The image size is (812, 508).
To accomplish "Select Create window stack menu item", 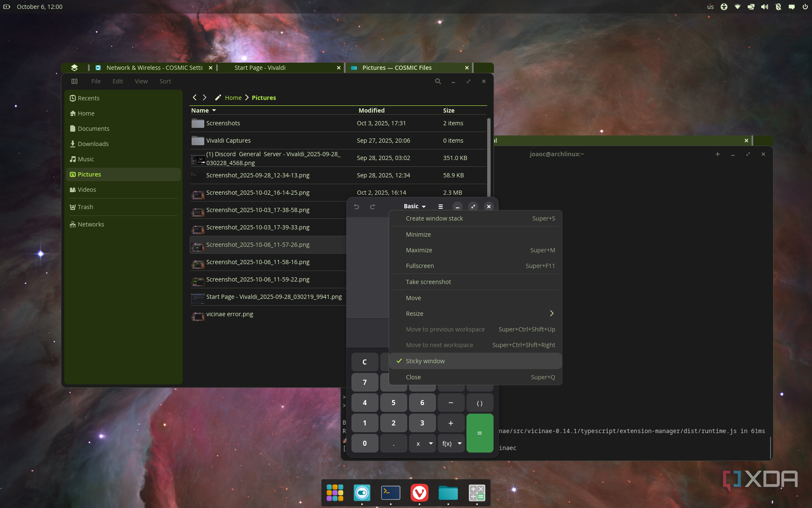I will [475, 218].
